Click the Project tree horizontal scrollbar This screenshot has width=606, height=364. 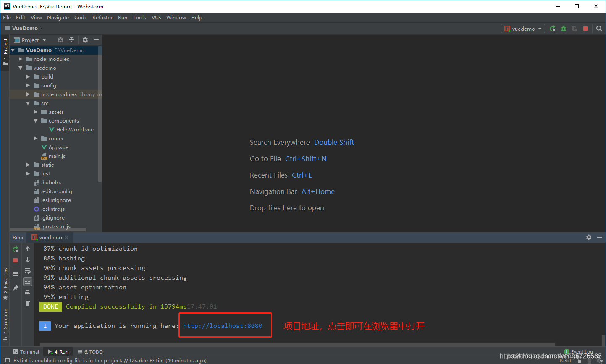coord(48,230)
